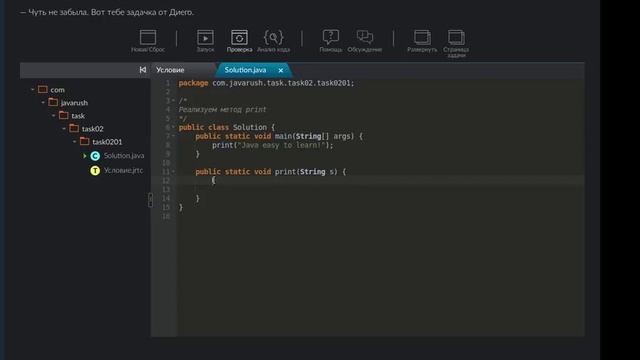Select the Solution.java editor tab
The image size is (640, 360).
point(245,70)
